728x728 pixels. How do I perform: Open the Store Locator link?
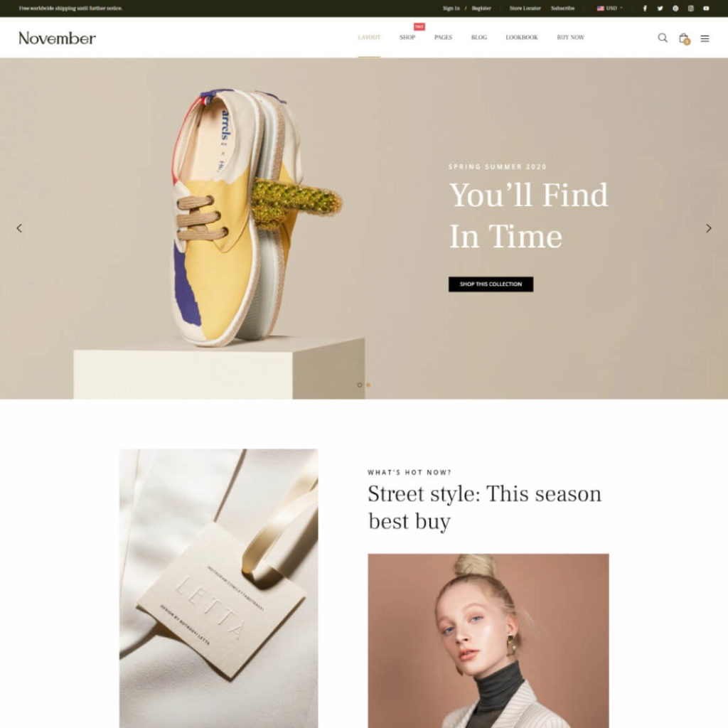click(x=525, y=9)
